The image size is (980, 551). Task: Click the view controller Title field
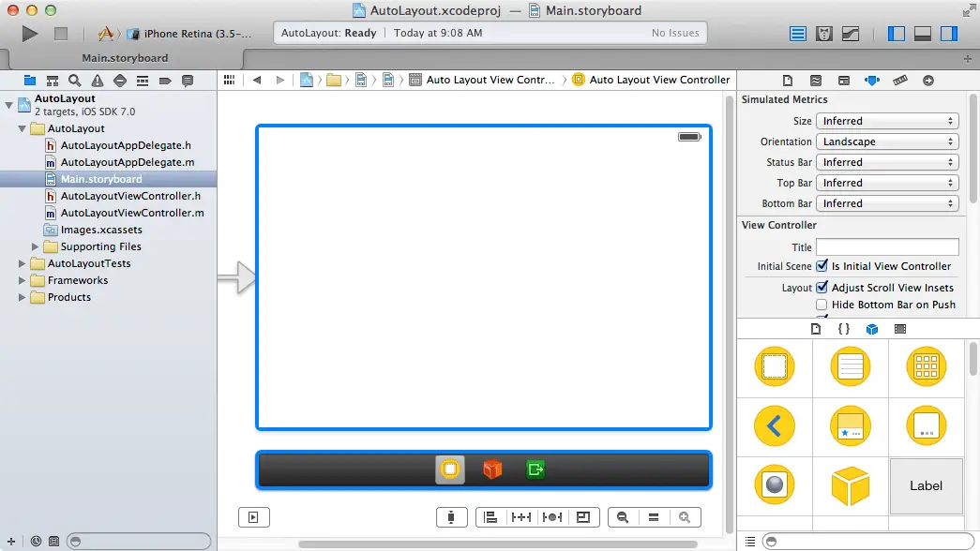coord(887,247)
